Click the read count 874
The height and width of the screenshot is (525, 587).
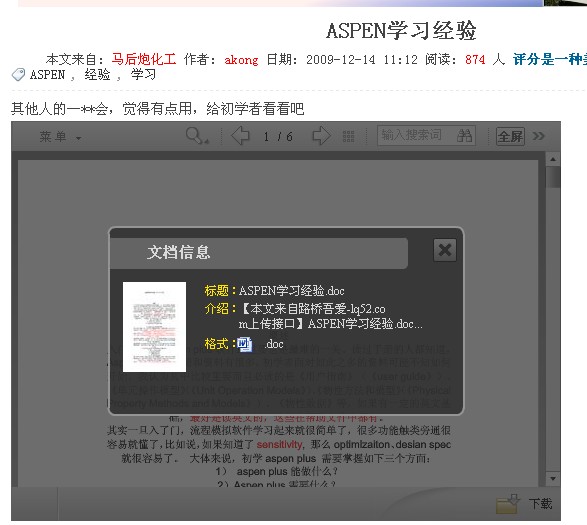[475, 60]
